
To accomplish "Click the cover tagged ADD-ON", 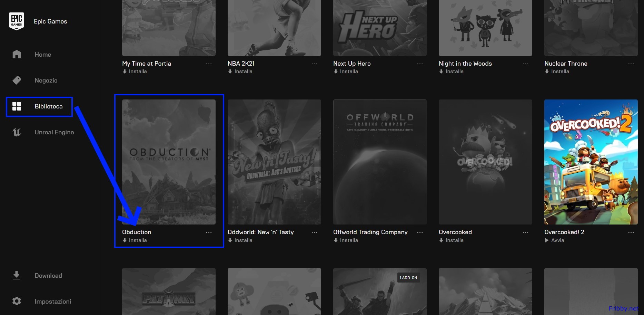I will pyautogui.click(x=380, y=292).
